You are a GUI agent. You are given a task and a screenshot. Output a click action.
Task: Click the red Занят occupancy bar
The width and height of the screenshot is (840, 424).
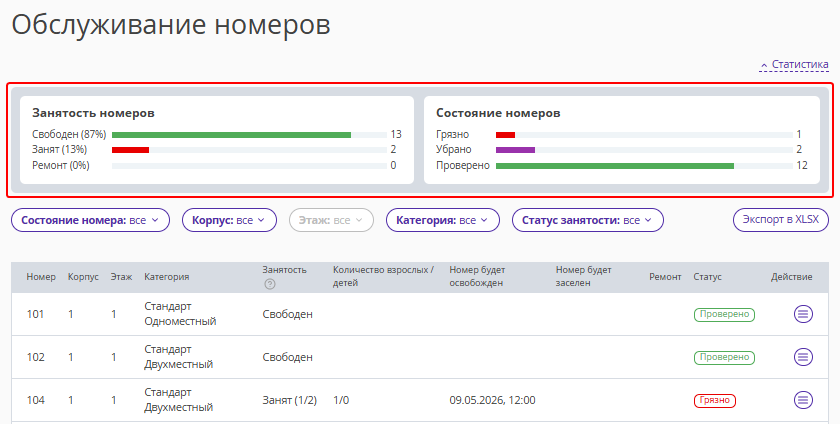point(130,150)
